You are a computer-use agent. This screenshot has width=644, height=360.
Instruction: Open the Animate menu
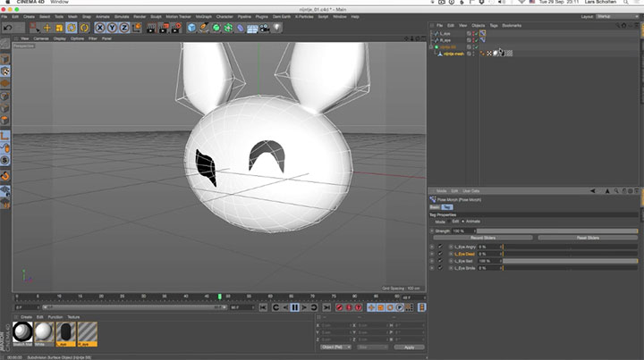pyautogui.click(x=103, y=17)
